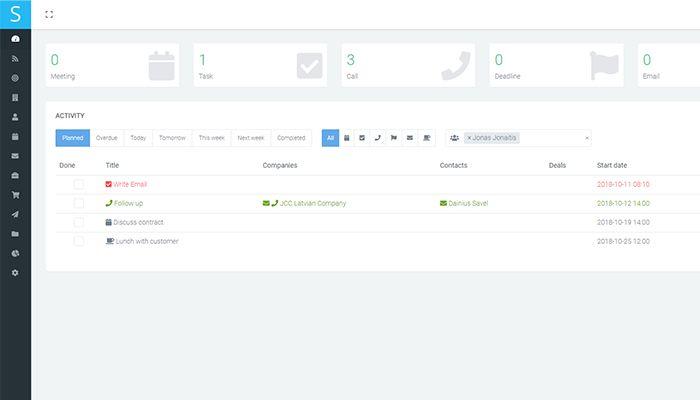Click the Deals column header

(558, 165)
